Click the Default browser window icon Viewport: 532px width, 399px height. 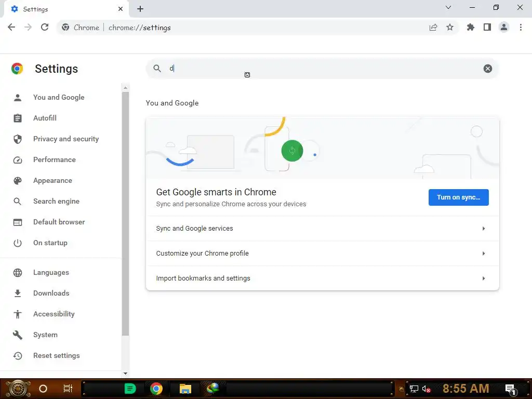tap(18, 222)
